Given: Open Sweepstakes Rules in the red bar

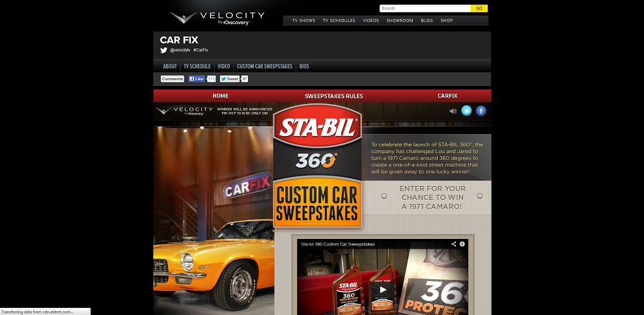Looking at the screenshot, I should point(333,96).
